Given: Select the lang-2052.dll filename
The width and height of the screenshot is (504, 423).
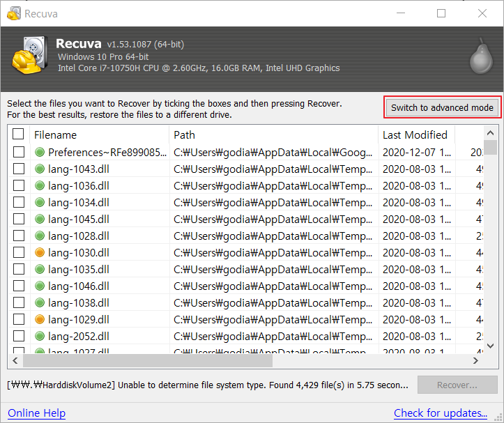Looking at the screenshot, I should (79, 336).
